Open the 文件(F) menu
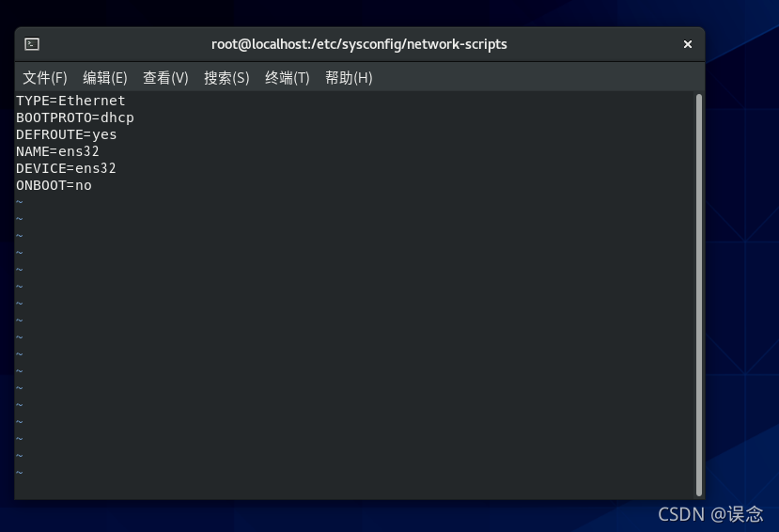779x532 pixels. [45, 77]
